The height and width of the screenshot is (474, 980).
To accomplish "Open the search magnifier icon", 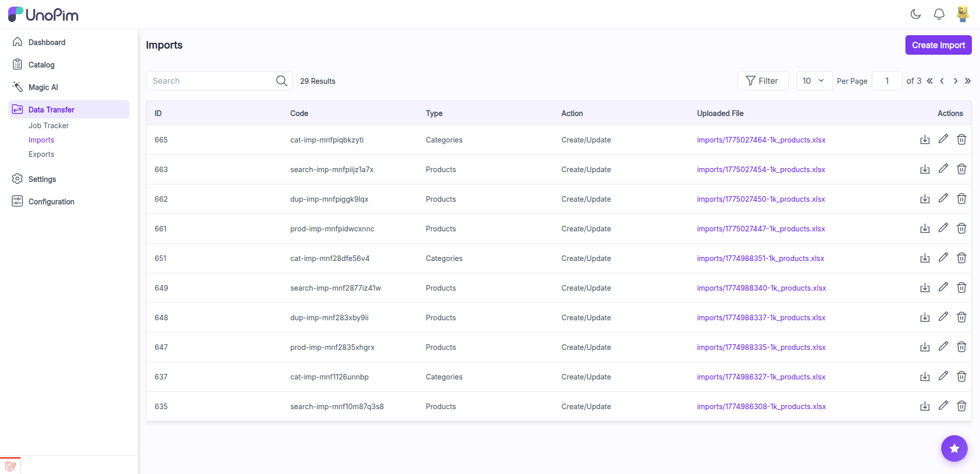I will pos(281,81).
